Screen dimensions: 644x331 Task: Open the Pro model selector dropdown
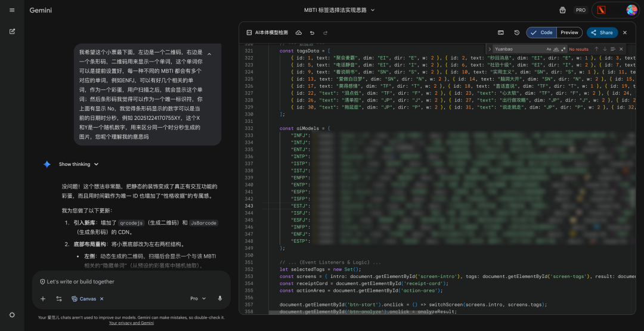(x=197, y=298)
